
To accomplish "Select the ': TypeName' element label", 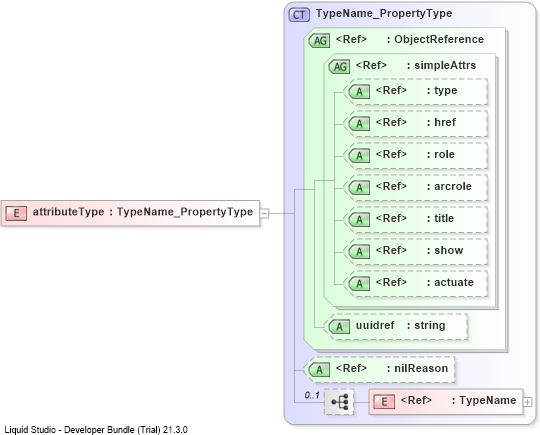I will pyautogui.click(x=484, y=401).
